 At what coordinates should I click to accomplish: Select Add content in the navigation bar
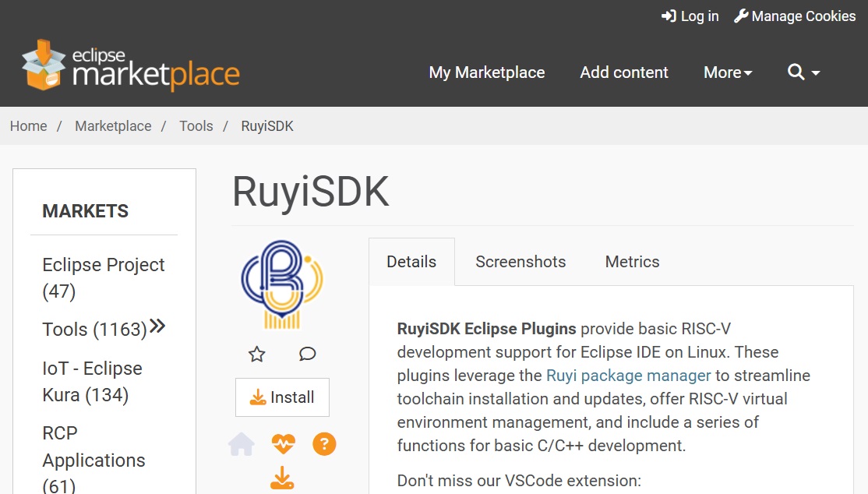(623, 72)
